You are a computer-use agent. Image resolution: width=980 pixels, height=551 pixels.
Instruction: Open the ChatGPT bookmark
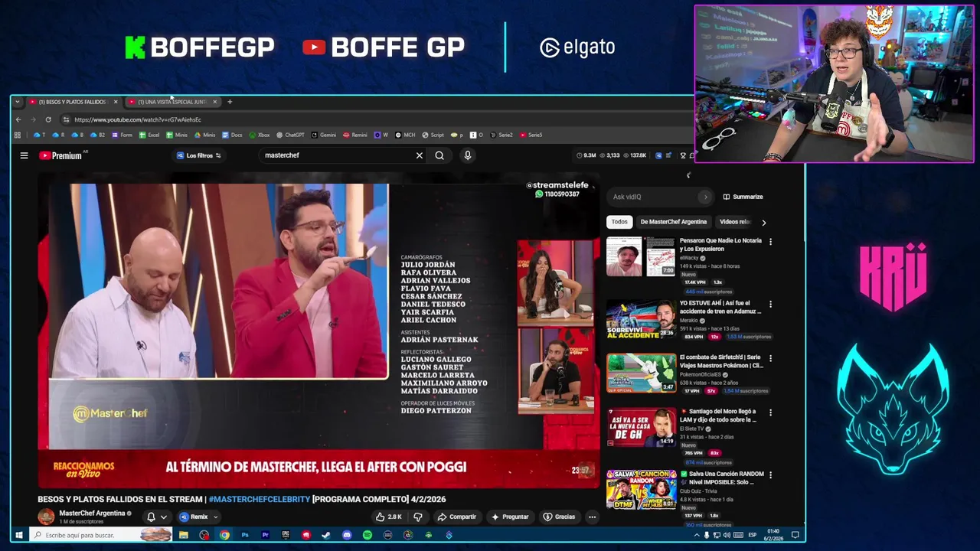[291, 135]
